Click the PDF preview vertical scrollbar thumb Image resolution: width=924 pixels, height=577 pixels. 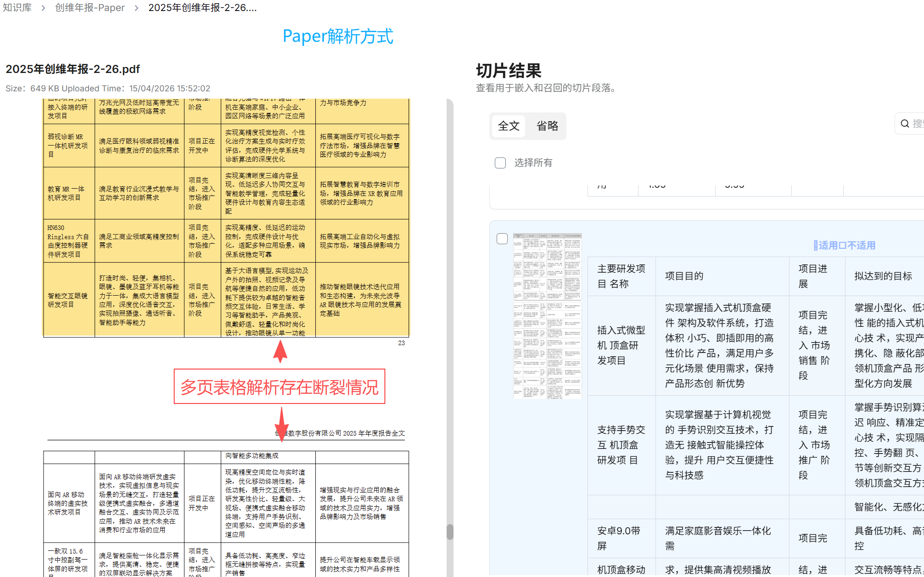[x=450, y=532]
